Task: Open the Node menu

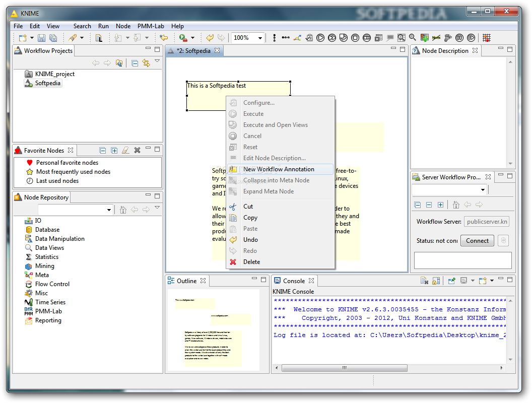Action: [123, 26]
